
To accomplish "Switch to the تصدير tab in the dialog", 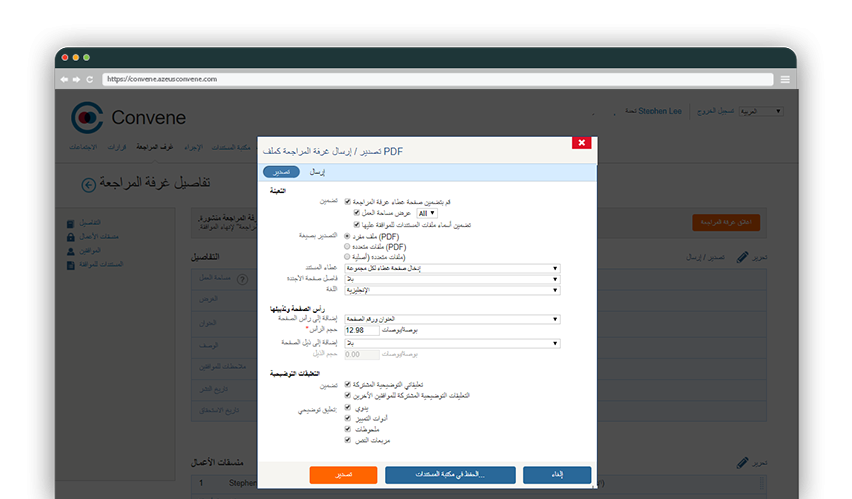I will (281, 172).
